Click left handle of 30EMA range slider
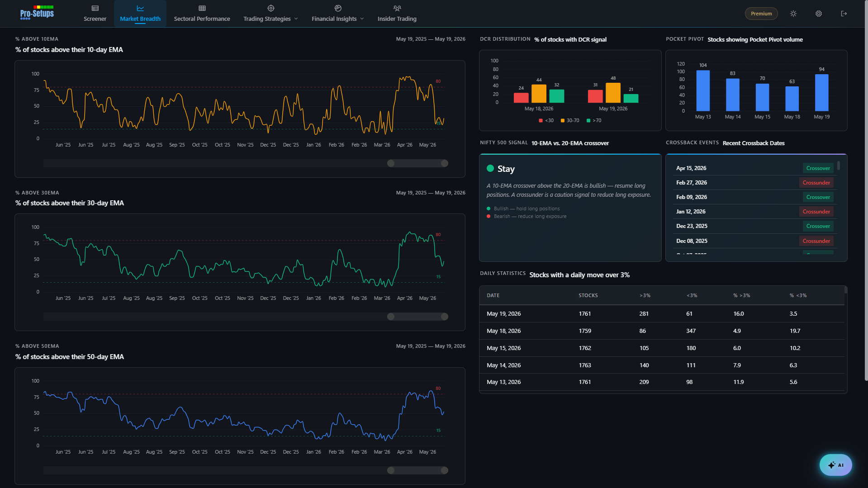This screenshot has height=488, width=868. coord(391,317)
